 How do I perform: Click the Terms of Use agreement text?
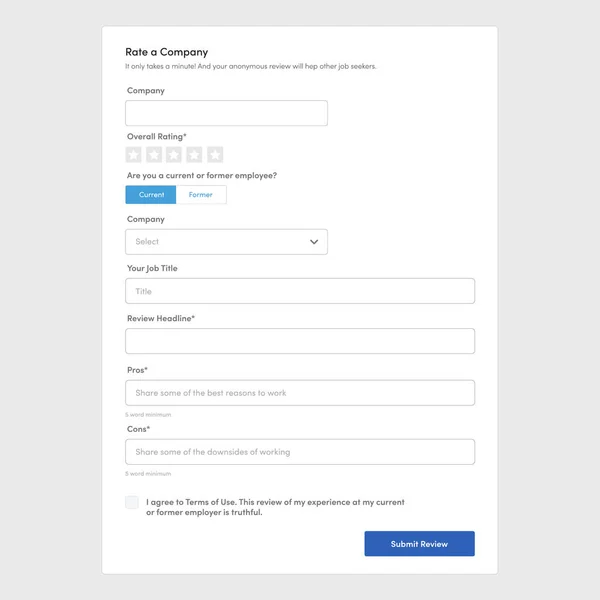coord(275,507)
